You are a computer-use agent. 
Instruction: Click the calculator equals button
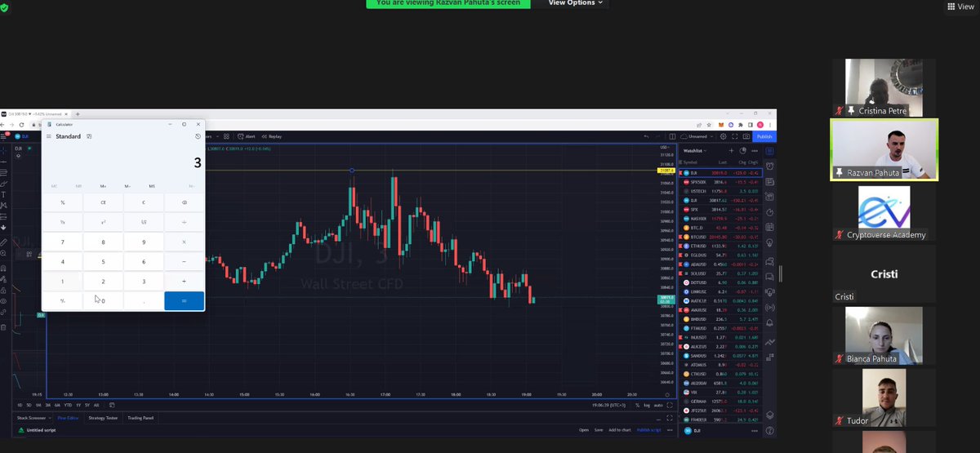point(184,301)
